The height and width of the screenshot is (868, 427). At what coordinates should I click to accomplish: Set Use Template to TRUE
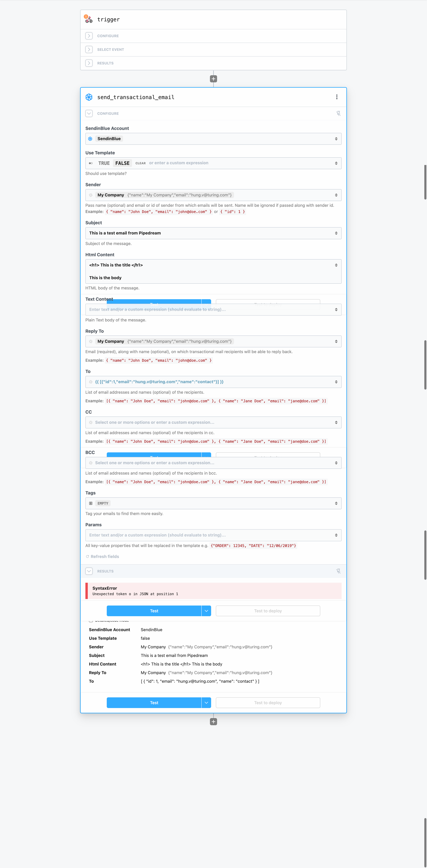pyautogui.click(x=104, y=163)
